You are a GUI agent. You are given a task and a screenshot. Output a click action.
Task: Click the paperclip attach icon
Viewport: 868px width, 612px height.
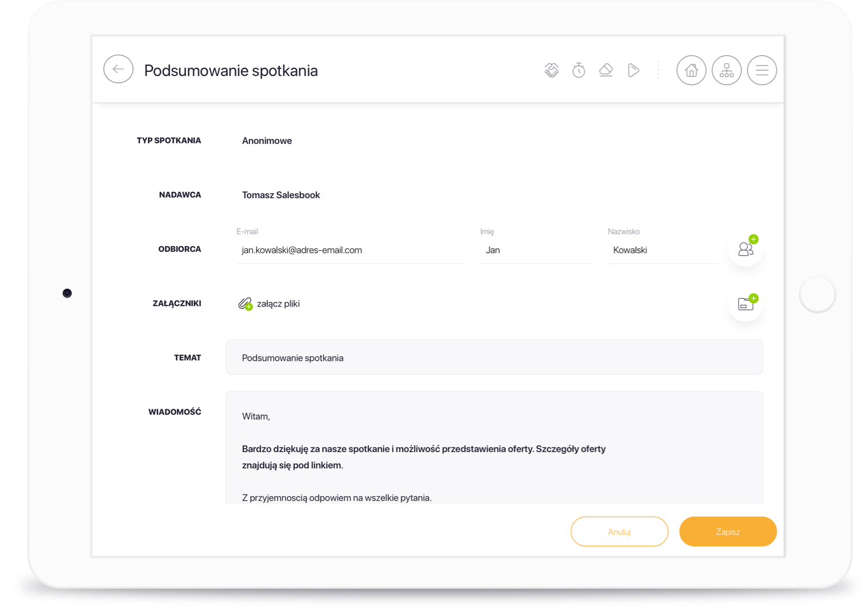246,304
